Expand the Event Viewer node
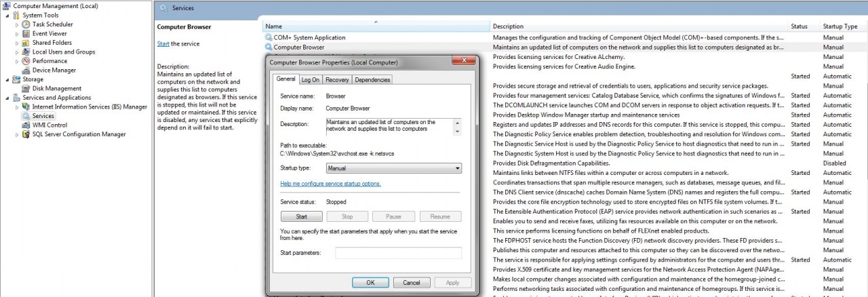This screenshot has height=297, width=868. pyautogui.click(x=17, y=33)
